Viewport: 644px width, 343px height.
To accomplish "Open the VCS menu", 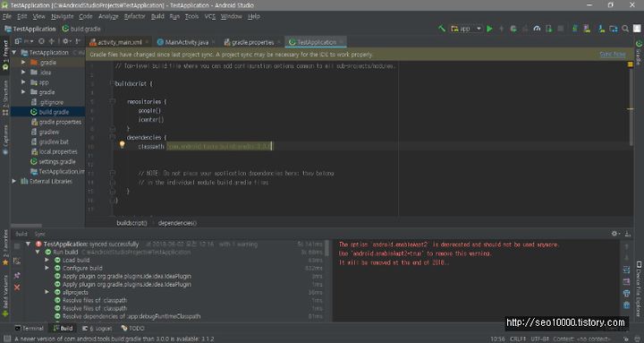I will tap(210, 16).
